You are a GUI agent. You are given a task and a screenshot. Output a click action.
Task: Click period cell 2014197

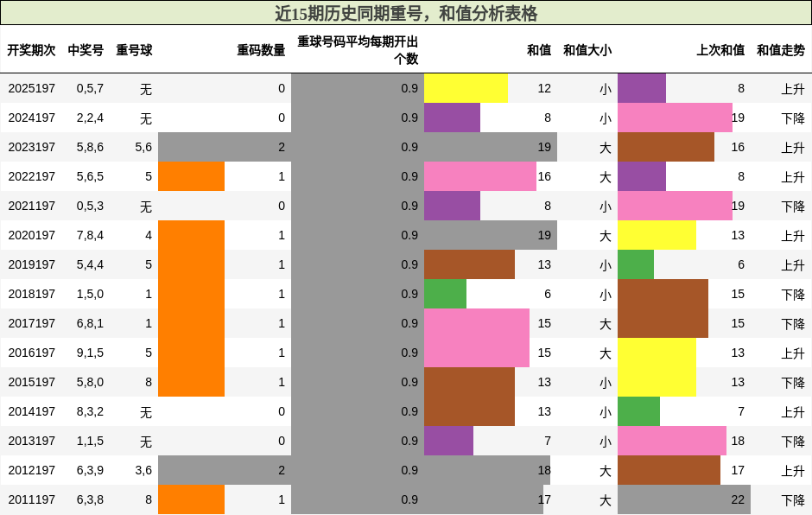pyautogui.click(x=32, y=411)
